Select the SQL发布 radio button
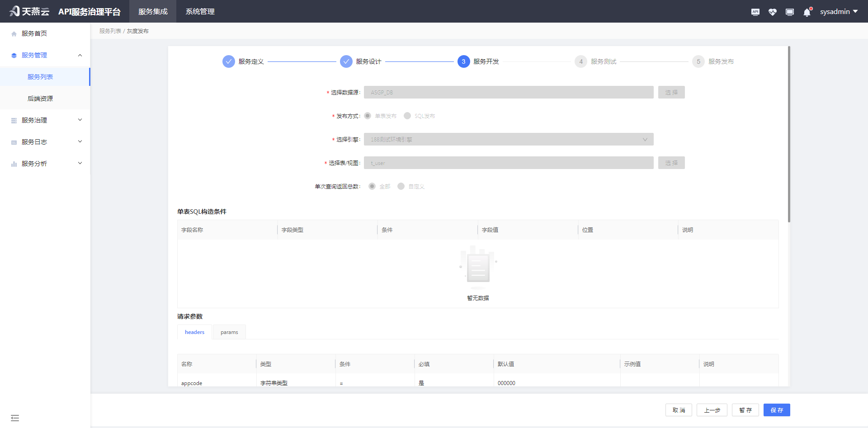The height and width of the screenshot is (428, 868). (406, 116)
